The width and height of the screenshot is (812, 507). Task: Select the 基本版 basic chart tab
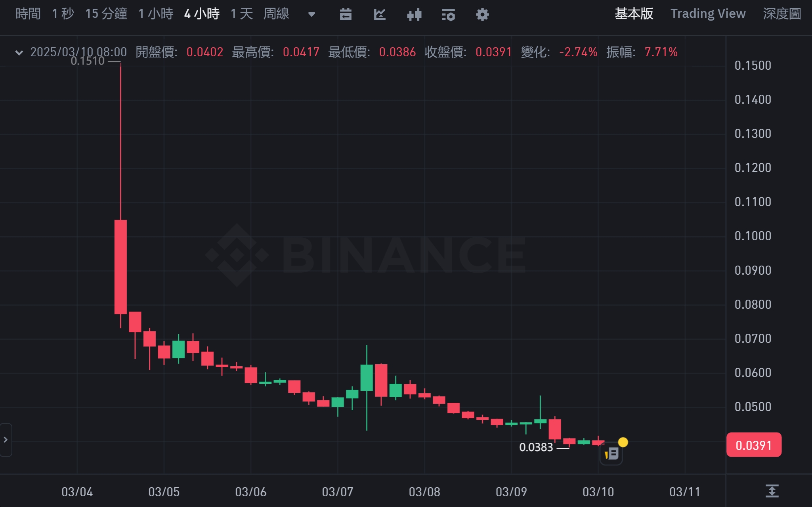pos(634,14)
